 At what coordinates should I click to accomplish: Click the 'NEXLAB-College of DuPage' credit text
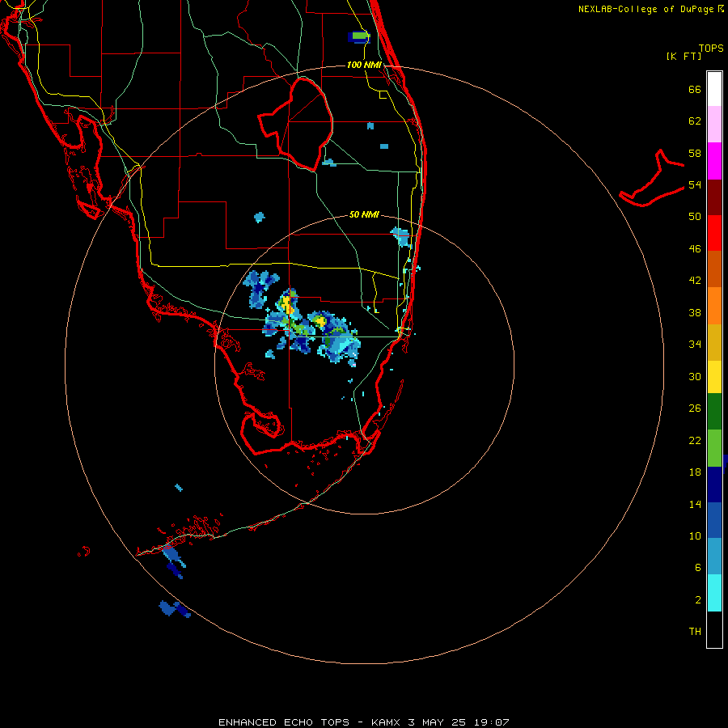tap(645, 9)
